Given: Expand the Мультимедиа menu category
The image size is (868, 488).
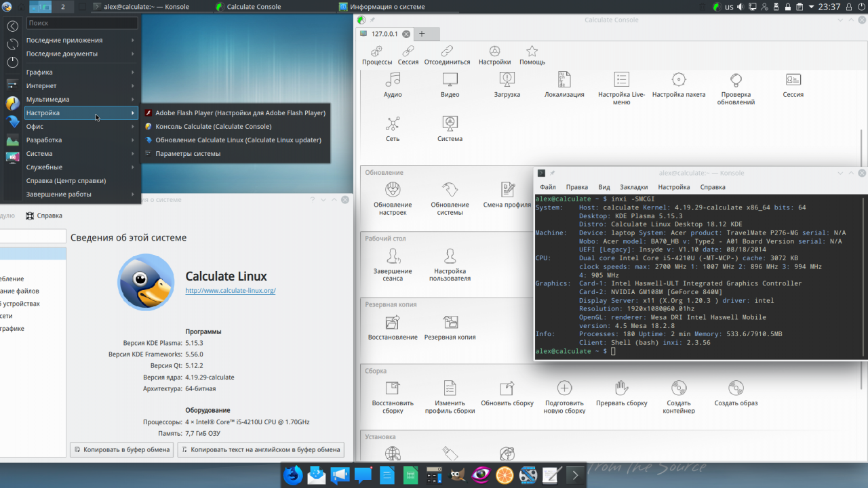Looking at the screenshot, I should click(81, 99).
